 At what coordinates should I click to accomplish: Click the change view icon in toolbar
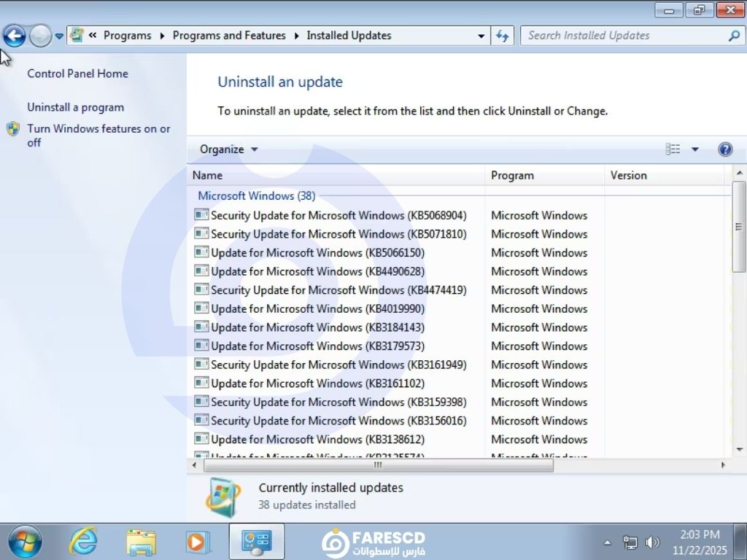673,149
